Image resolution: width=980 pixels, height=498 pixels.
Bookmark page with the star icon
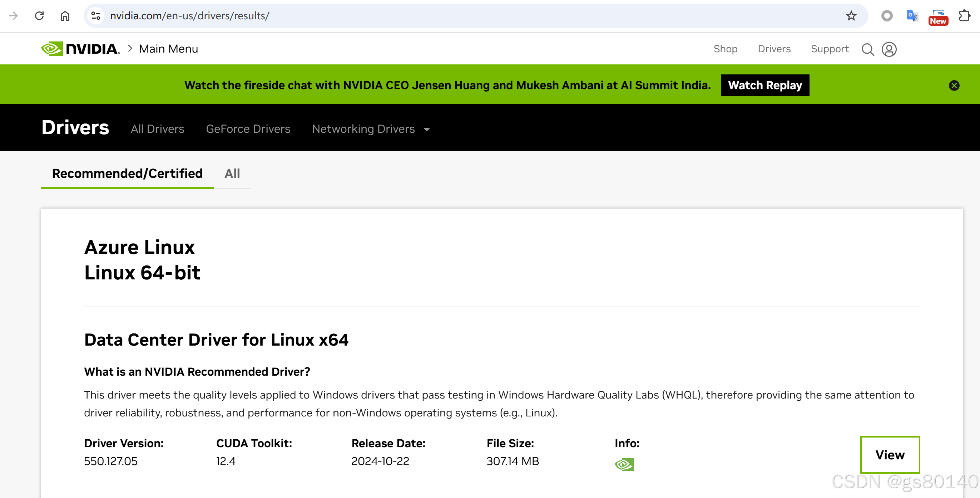click(x=851, y=16)
